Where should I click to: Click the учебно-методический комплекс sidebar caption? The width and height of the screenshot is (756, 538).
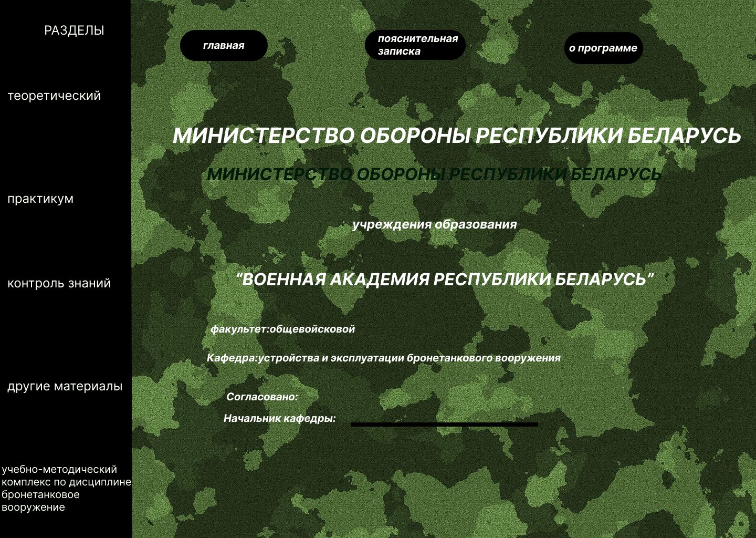click(66, 488)
